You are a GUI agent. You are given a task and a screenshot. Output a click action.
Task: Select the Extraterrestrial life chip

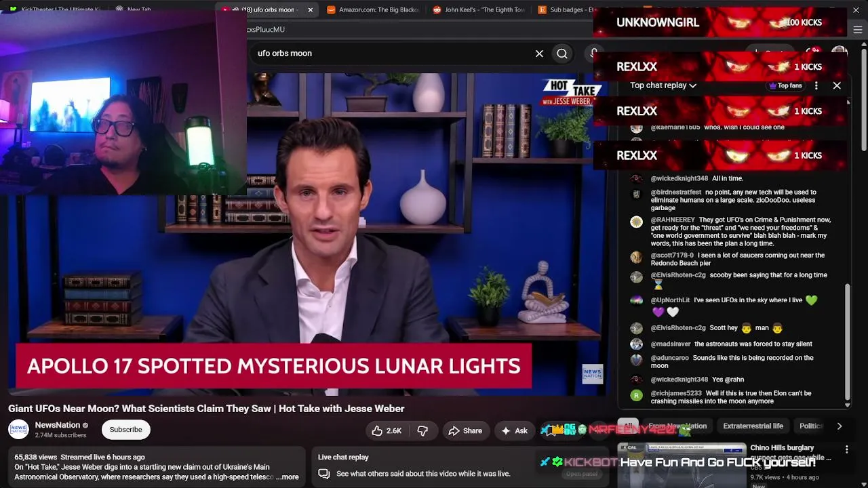click(753, 426)
